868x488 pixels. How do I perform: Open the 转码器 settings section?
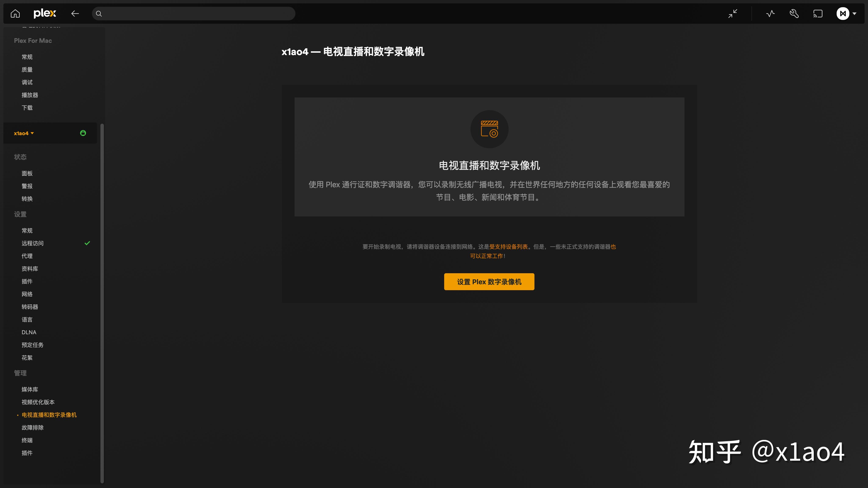30,307
